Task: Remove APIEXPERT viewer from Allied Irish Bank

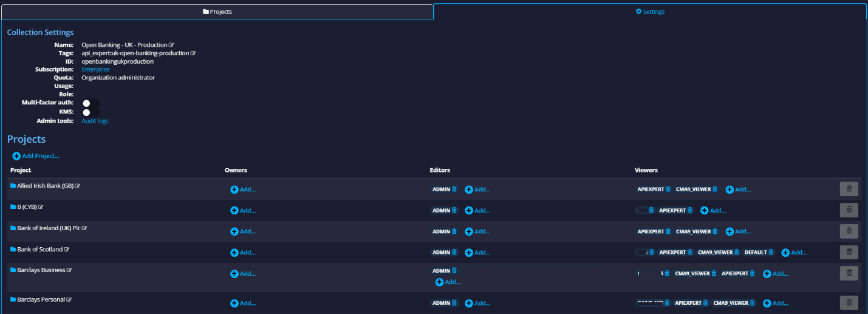Action: click(x=668, y=189)
